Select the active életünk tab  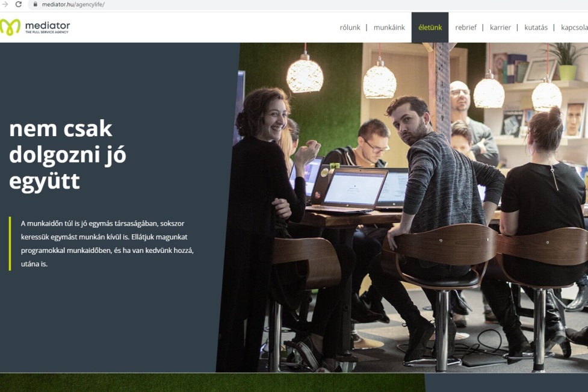point(430,27)
